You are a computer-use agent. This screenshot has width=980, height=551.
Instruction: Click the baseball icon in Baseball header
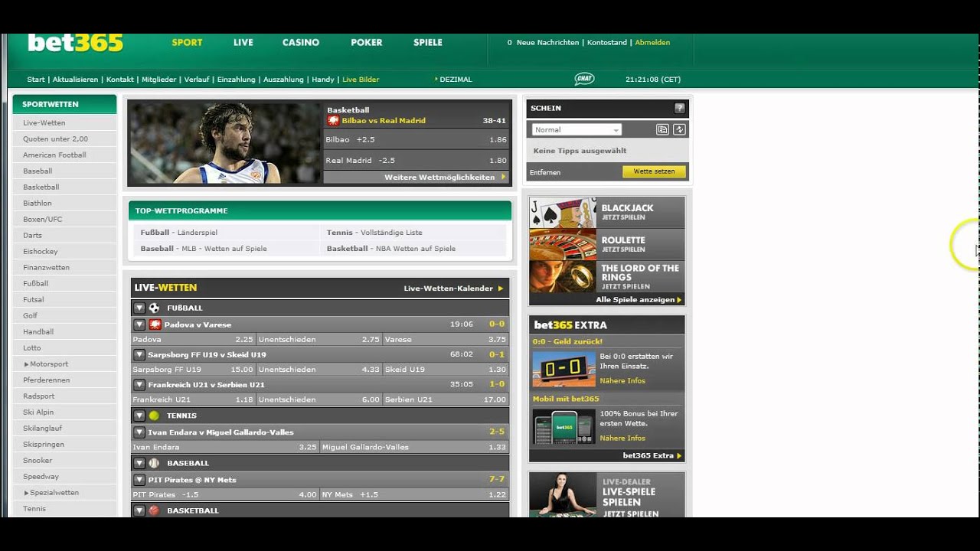click(154, 463)
